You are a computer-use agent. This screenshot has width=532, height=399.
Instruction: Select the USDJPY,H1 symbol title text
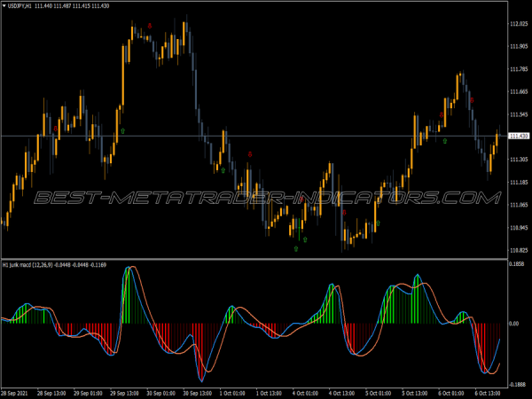coord(20,6)
